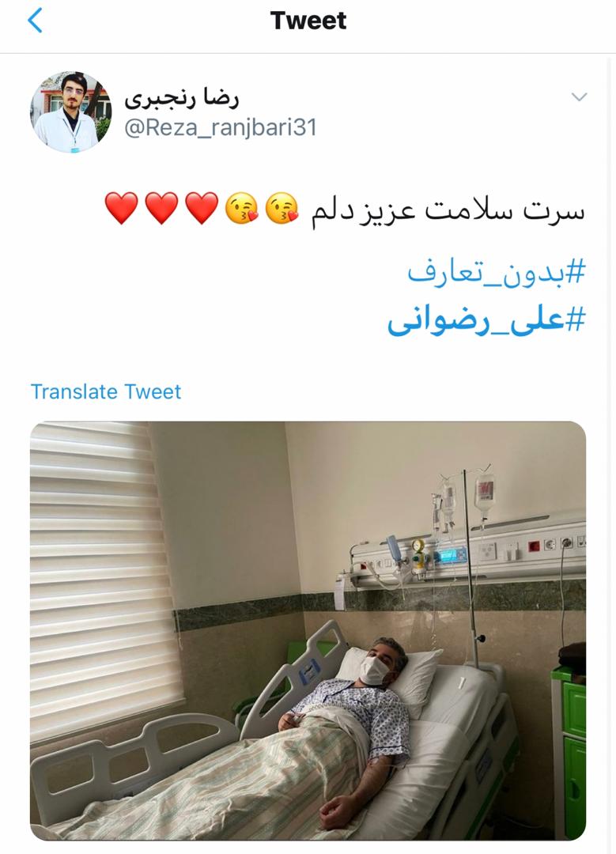
Task: Tap the green bedside cabinet in photo
Action: point(569,752)
